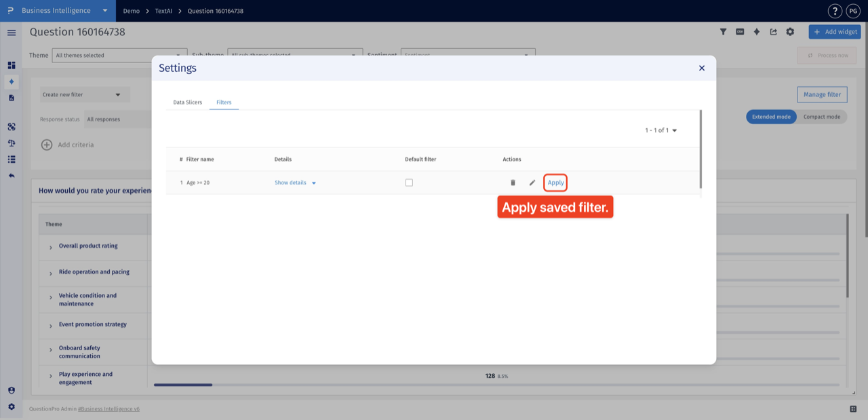Open the PG profile avatar
The height and width of the screenshot is (420, 868).
point(853,11)
